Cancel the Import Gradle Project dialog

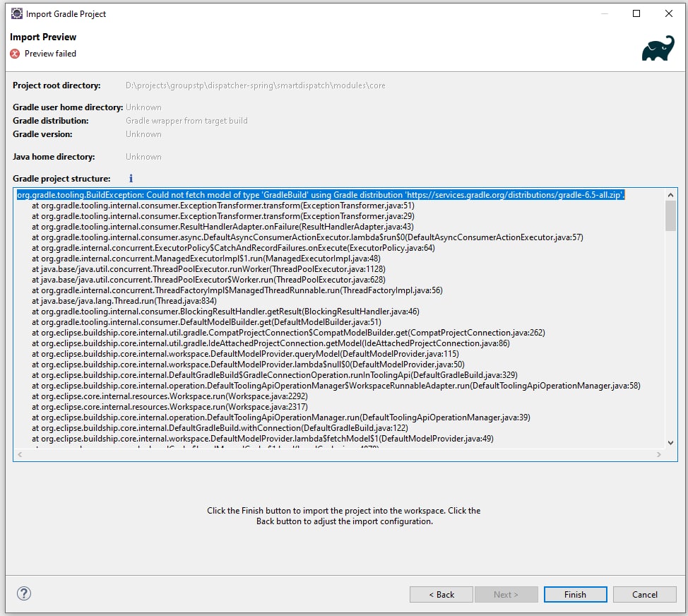tap(645, 595)
